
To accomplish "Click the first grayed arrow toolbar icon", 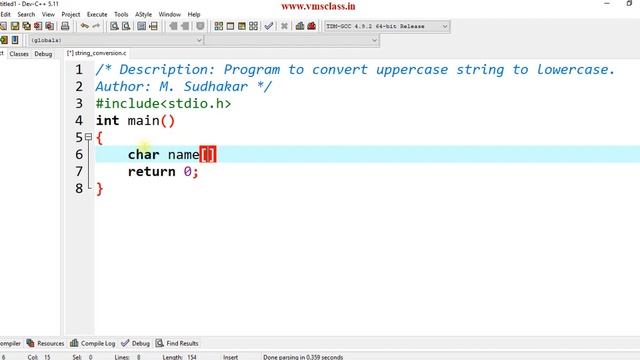I will 173,26.
